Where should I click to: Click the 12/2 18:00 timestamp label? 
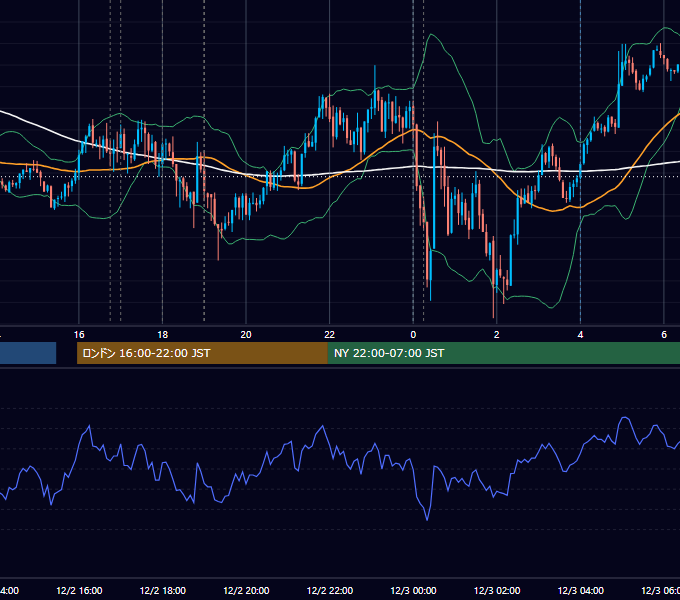pyautogui.click(x=163, y=590)
